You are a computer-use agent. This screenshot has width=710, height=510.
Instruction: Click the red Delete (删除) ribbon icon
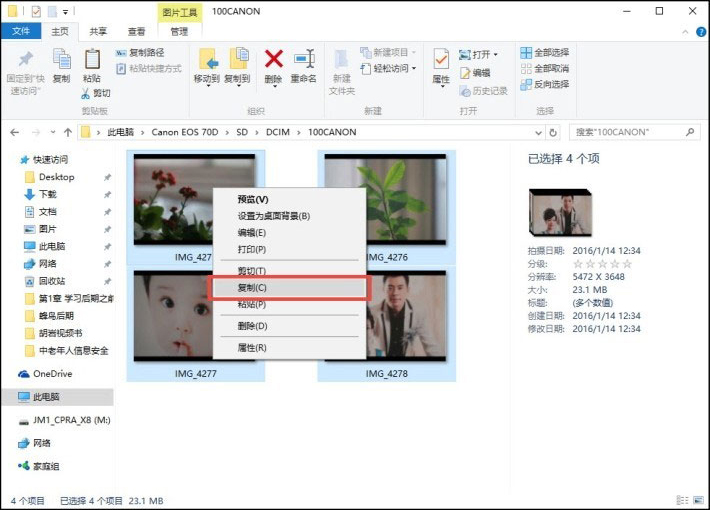point(273,62)
